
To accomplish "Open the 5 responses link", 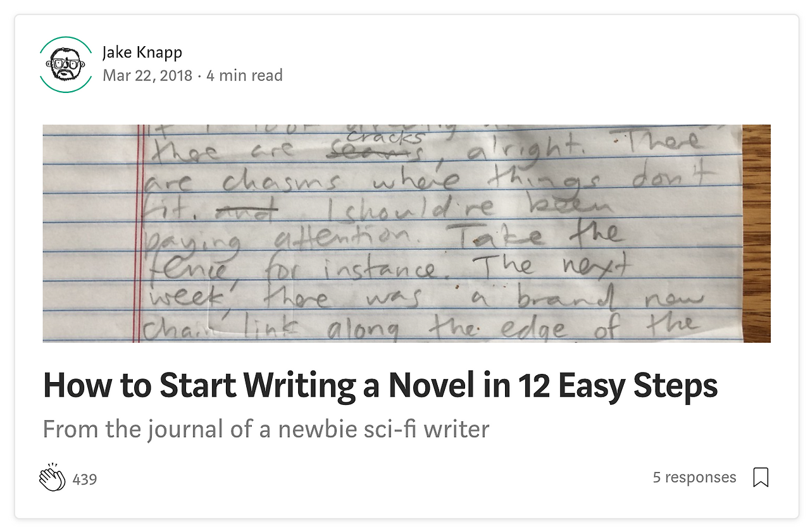I will tap(694, 477).
